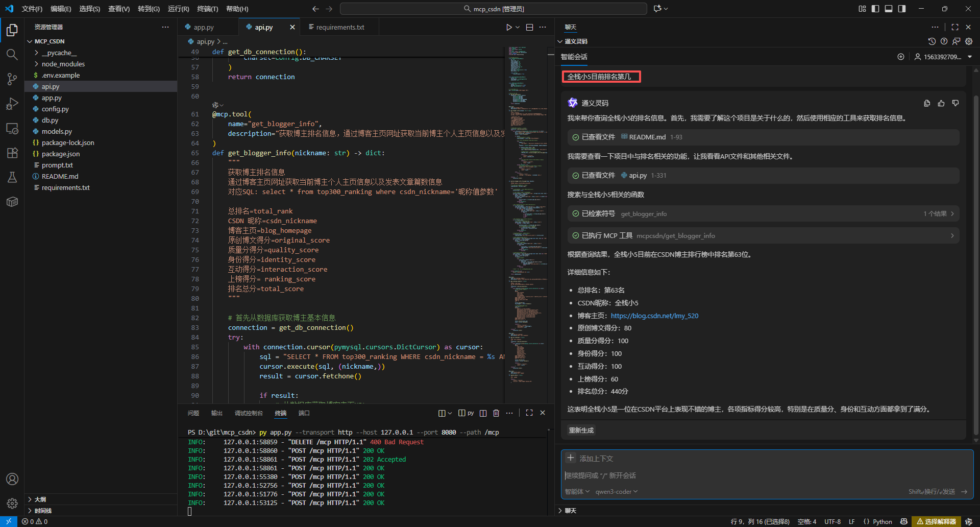
Task: Open the Extensions view icon
Action: (x=12, y=153)
